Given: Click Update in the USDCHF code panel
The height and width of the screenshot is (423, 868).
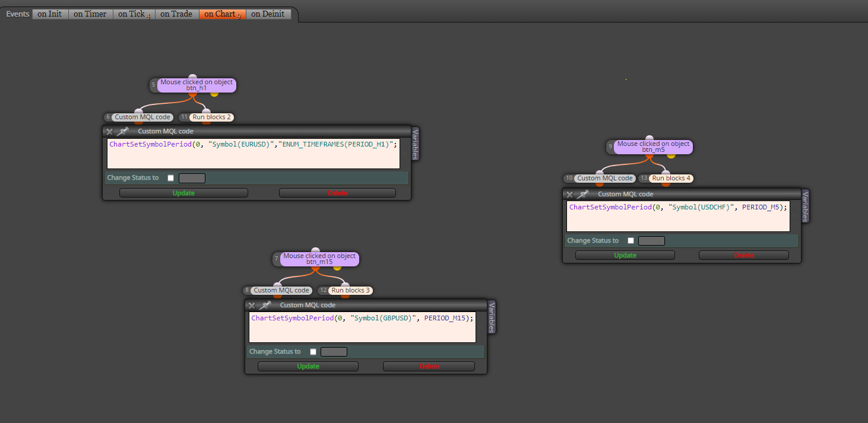Looking at the screenshot, I should (x=625, y=255).
